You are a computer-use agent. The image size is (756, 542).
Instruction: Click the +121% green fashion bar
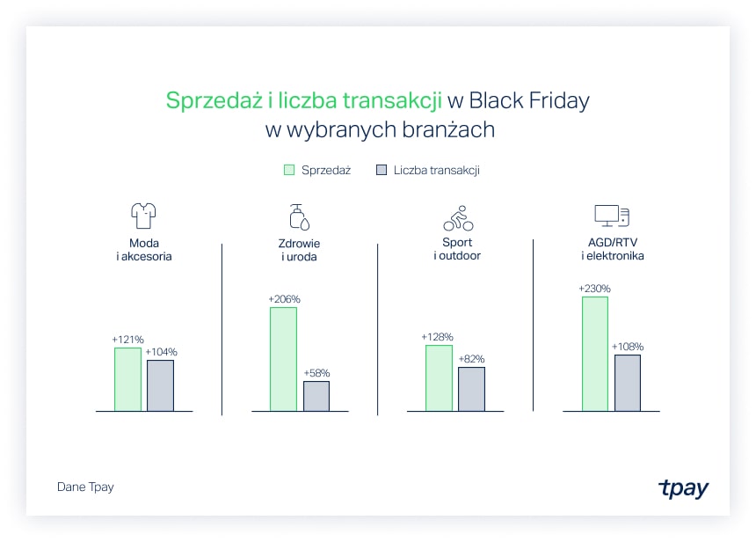[x=127, y=379]
